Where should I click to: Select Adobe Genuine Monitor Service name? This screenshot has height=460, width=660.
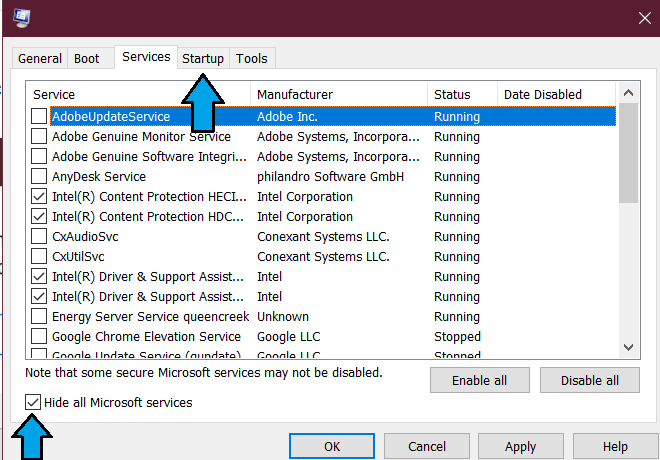coord(141,137)
